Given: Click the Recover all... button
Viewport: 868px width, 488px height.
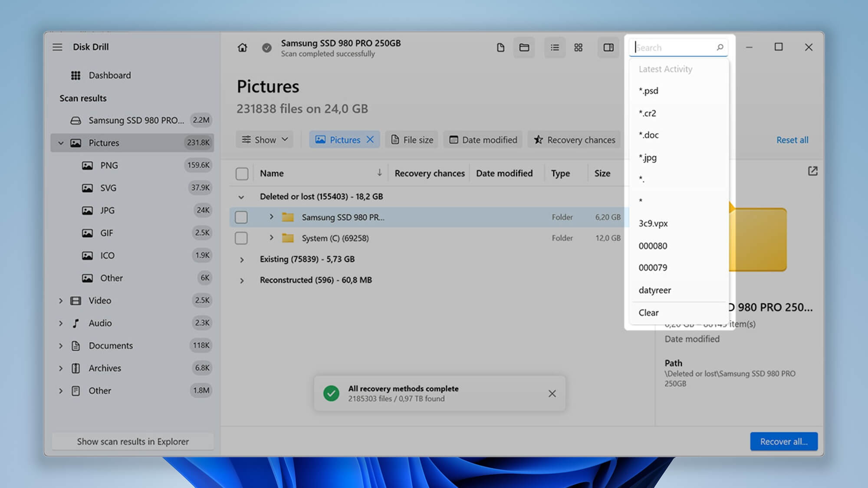Looking at the screenshot, I should point(784,442).
